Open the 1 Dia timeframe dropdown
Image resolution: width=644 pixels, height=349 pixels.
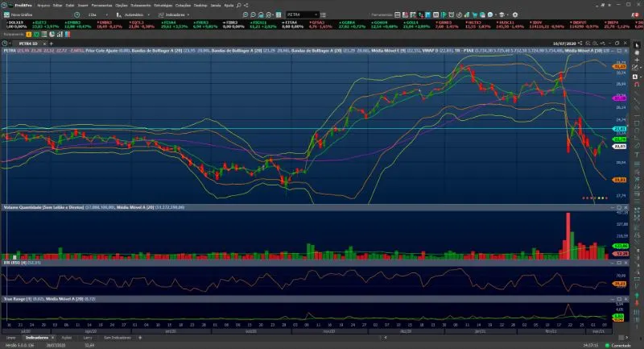(97, 15)
